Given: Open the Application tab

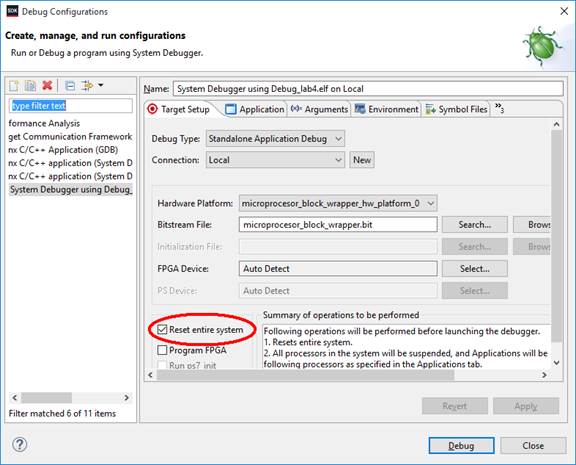Looking at the screenshot, I should click(x=255, y=109).
